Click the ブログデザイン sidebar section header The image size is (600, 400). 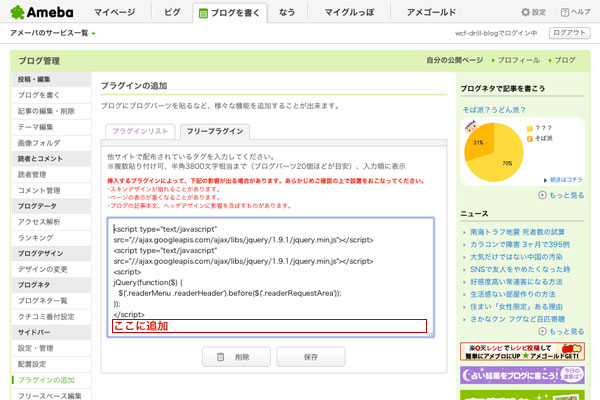pos(51,253)
